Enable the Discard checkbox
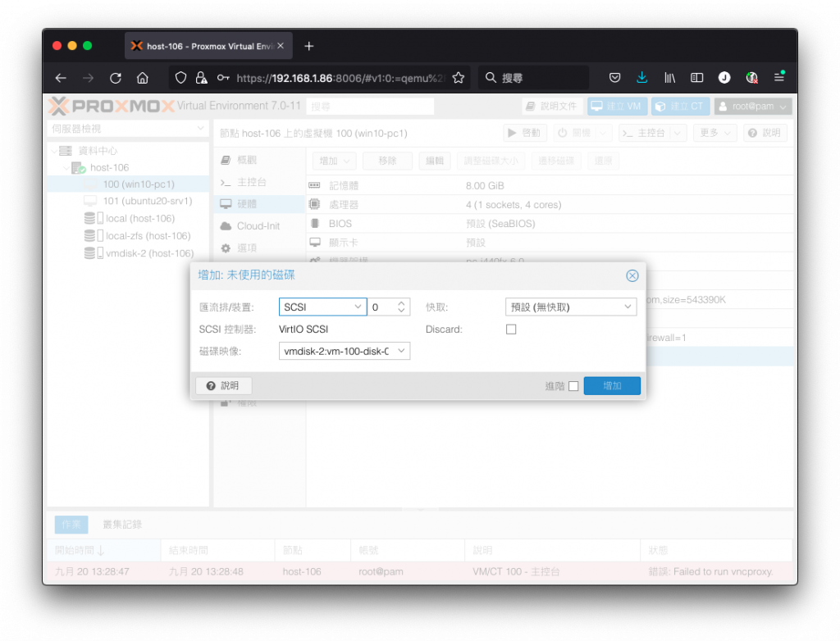Screen dimensions: 840x641 [x=511, y=330]
